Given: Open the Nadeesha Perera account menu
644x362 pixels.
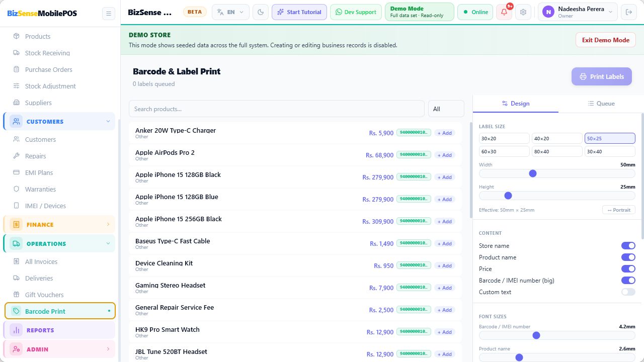Looking at the screenshot, I should pyautogui.click(x=578, y=12).
